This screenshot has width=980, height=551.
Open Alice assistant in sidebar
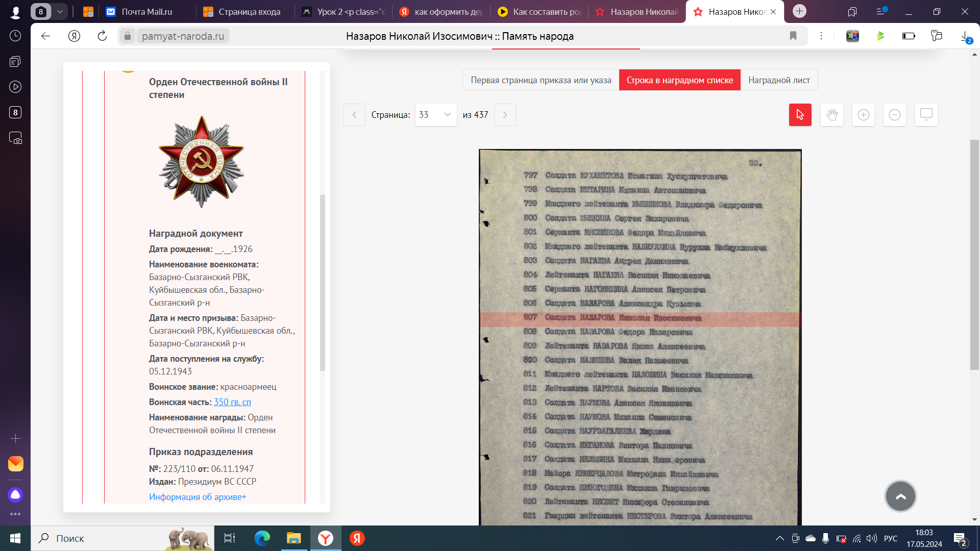(x=15, y=494)
